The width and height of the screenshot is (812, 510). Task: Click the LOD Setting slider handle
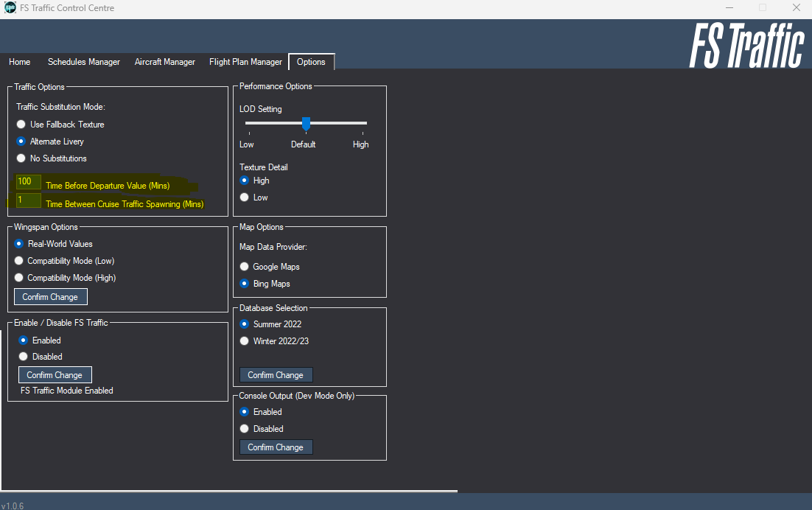(306, 124)
